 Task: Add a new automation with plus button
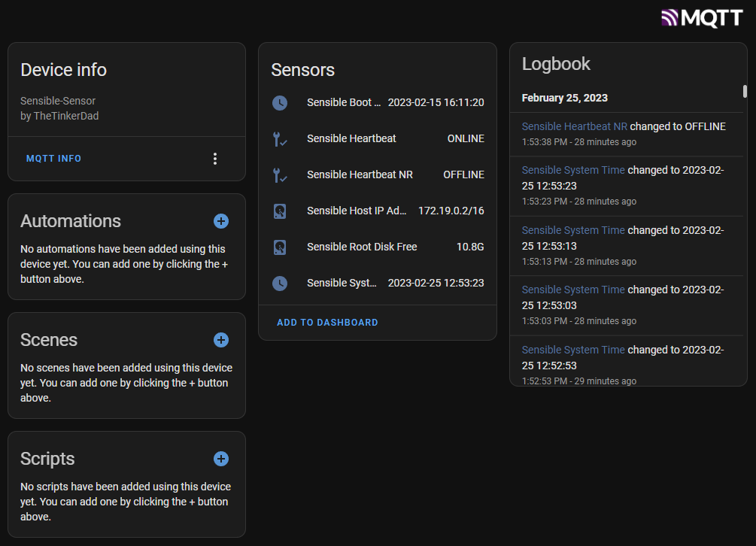(x=221, y=221)
